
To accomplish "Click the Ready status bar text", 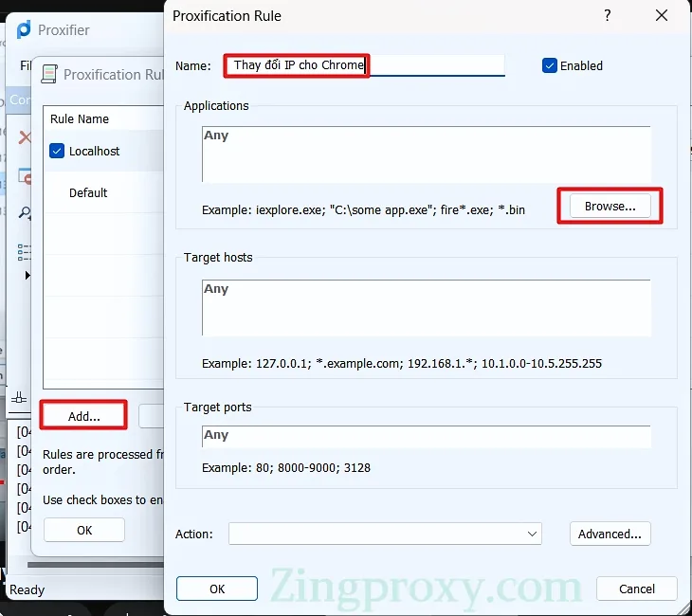I will 27,589.
